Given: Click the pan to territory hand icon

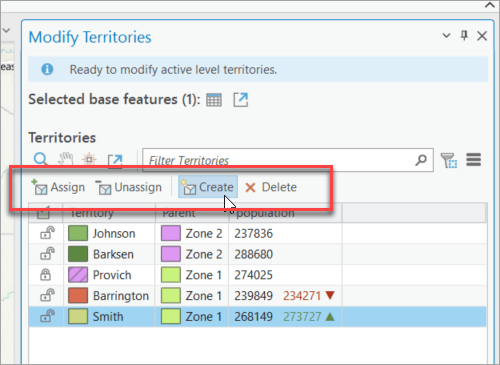Looking at the screenshot, I should pyautogui.click(x=65, y=159).
